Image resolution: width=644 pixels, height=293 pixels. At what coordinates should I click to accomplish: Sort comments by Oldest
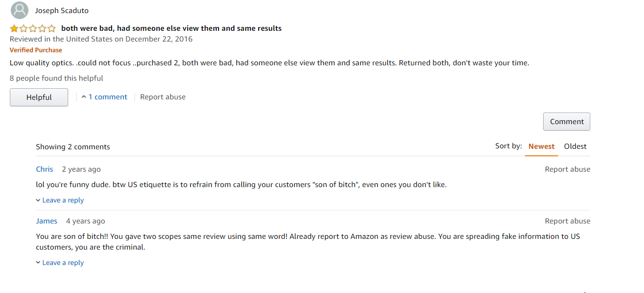point(575,146)
